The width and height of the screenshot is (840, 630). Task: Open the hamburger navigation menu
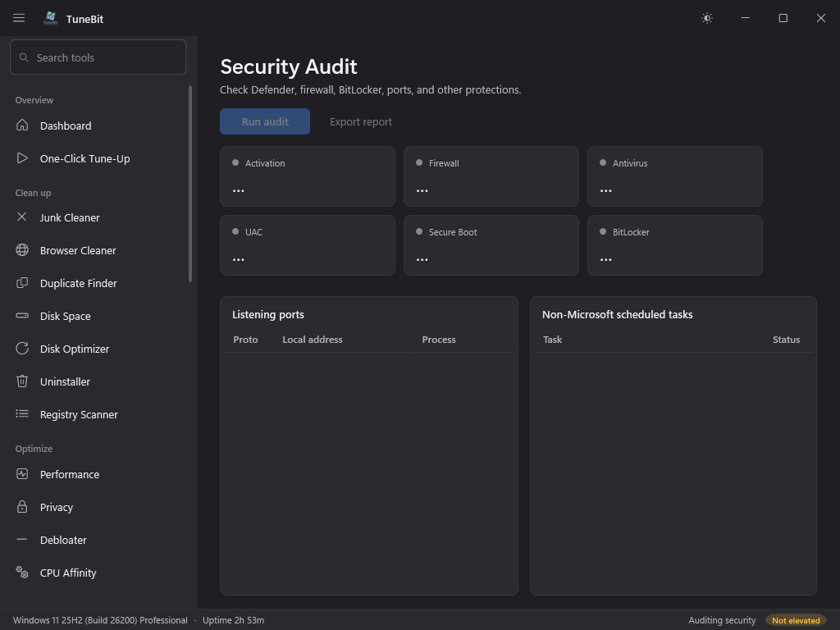pos(19,18)
